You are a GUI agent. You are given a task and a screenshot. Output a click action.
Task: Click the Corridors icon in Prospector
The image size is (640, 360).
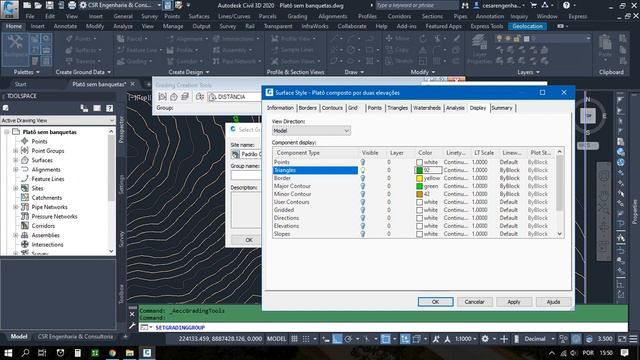(25, 226)
